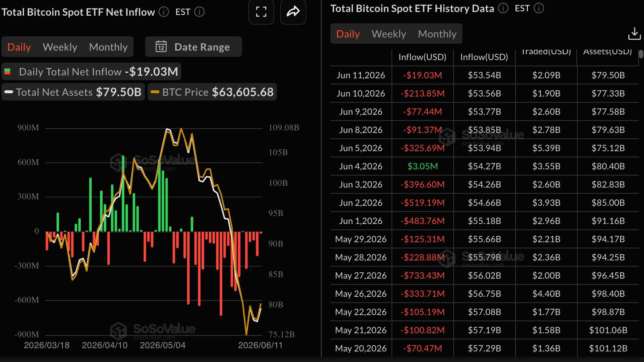This screenshot has width=644, height=362.
Task: Click the 2026/06/11 axis date label
Action: tap(260, 345)
